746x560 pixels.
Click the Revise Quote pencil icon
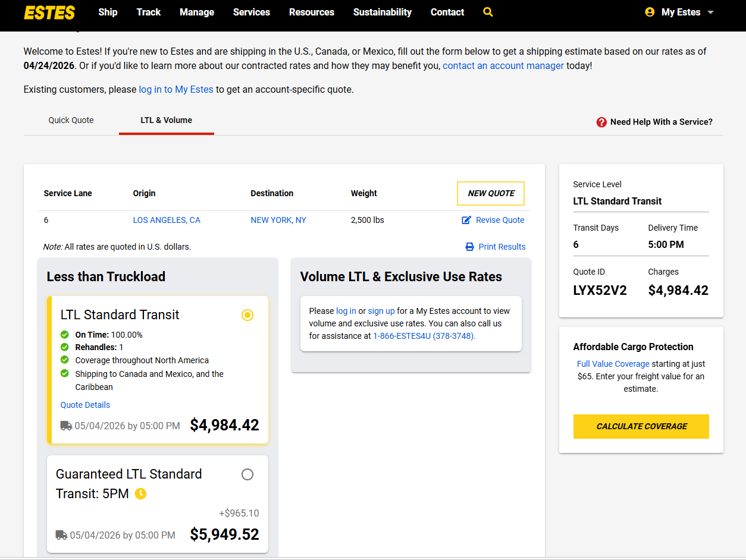466,220
